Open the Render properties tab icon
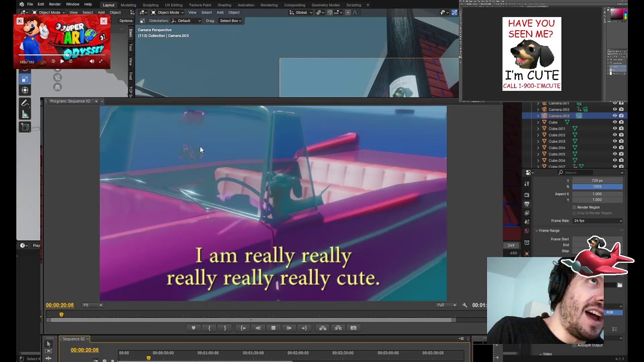 [x=527, y=195]
